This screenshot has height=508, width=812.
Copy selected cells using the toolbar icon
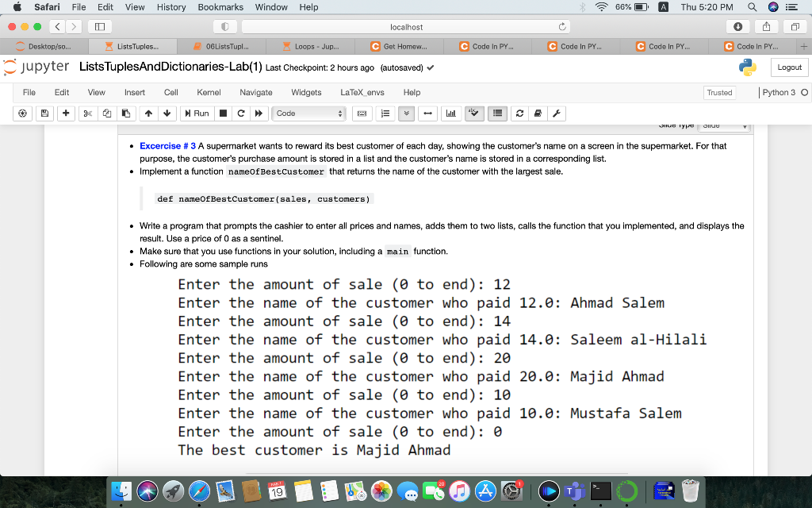(107, 113)
